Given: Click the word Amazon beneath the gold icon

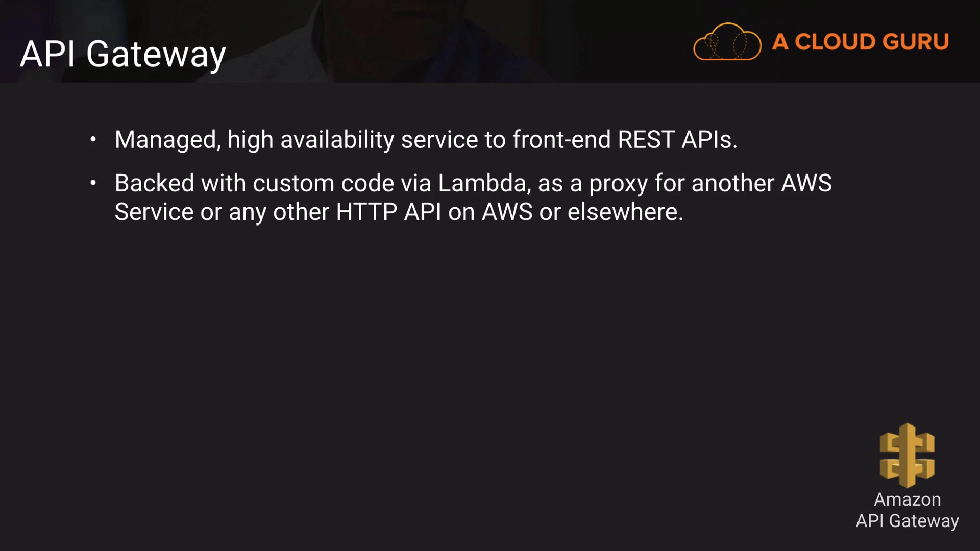Looking at the screenshot, I should 907,499.
